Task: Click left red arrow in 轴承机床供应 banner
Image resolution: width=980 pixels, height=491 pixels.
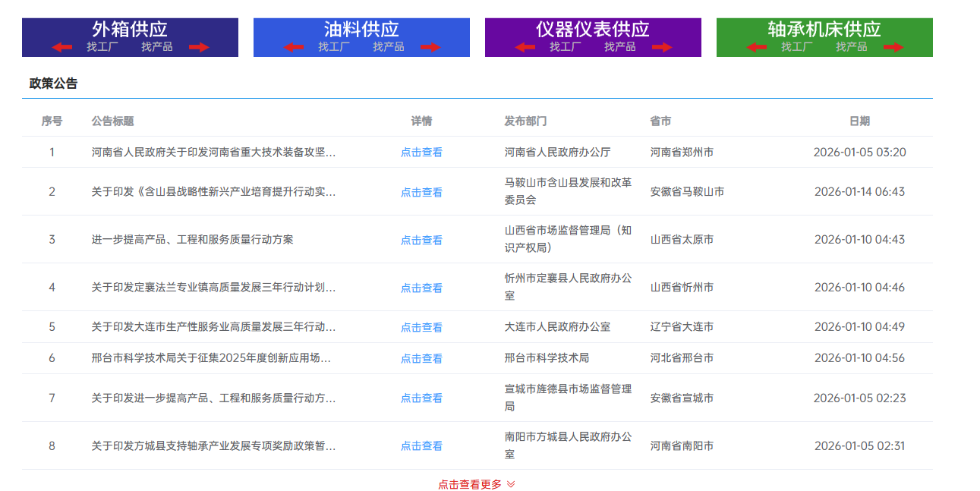Action: [756, 47]
